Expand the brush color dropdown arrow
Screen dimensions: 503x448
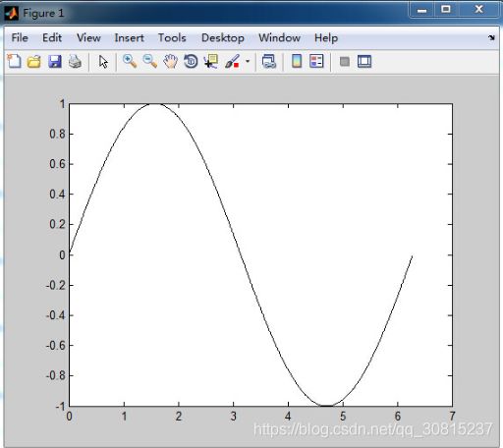tap(248, 61)
